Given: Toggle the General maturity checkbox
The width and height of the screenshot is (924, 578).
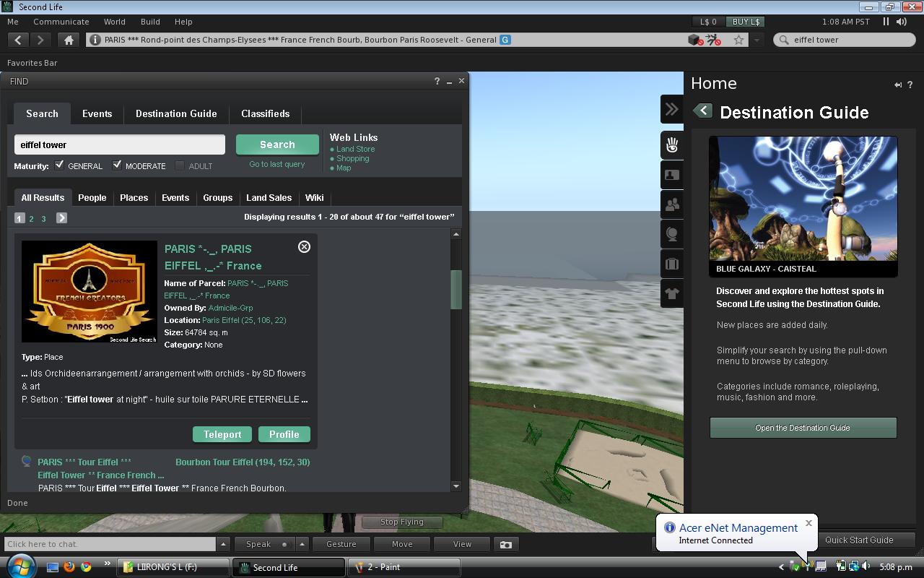Looking at the screenshot, I should coord(59,165).
